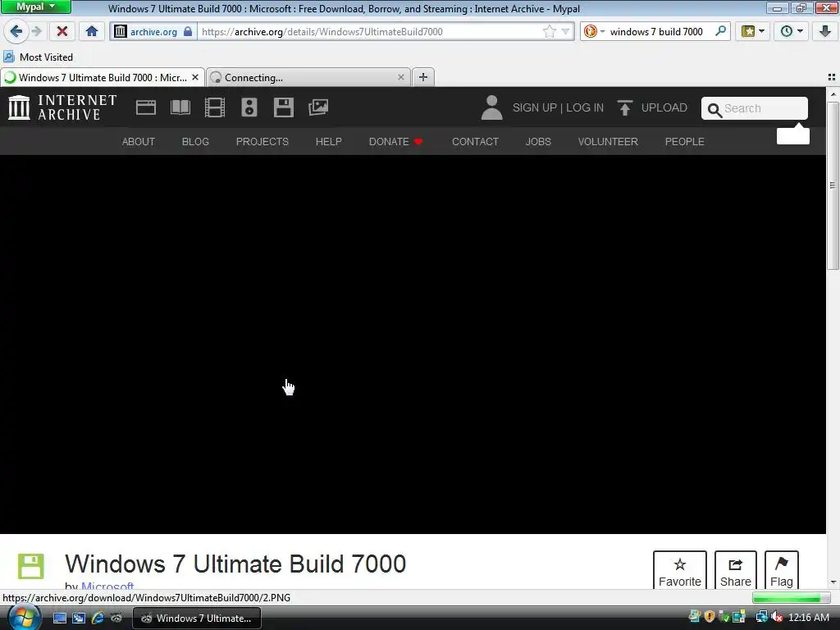Click the scrollbar down arrow

[833, 582]
